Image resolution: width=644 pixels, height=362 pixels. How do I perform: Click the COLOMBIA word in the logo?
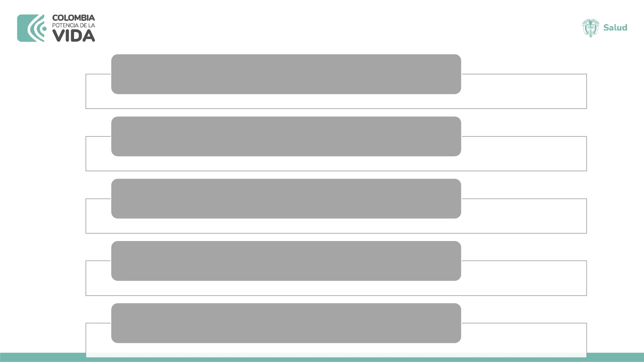[x=73, y=18]
